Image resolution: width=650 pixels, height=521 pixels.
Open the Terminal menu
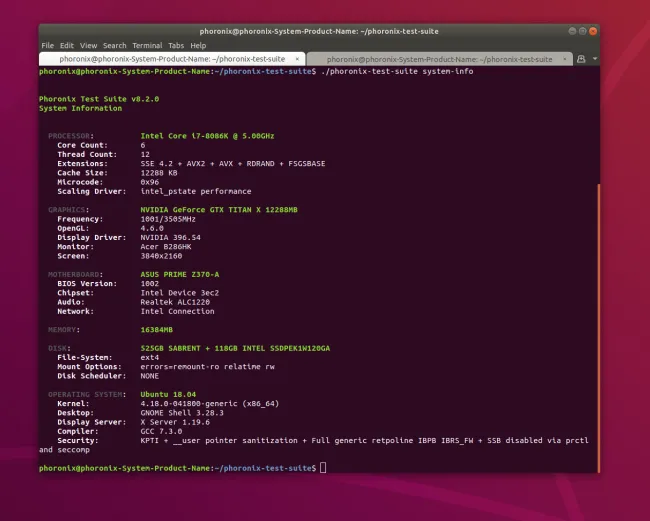coord(147,46)
